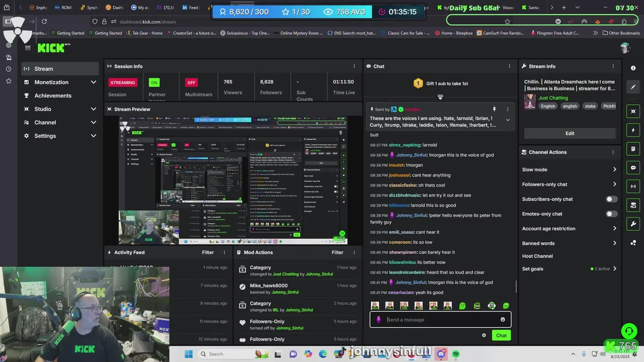Viewport: 644px width, 362px height.
Task: Open Classic Cars for Sale bookmark
Action: 405,33
